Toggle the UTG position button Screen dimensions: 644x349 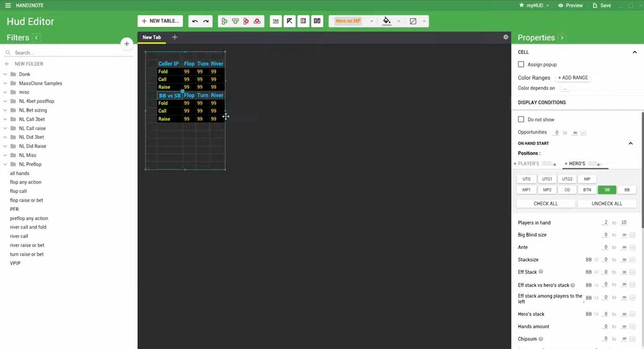coord(526,179)
